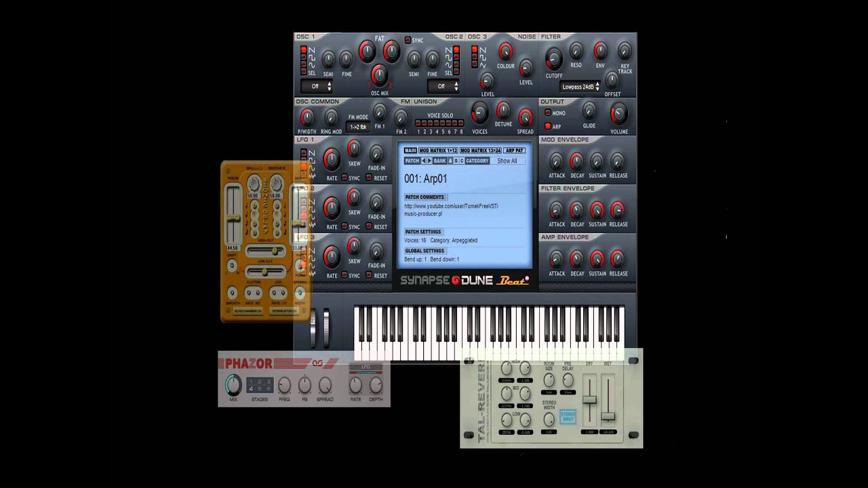Image resolution: width=868 pixels, height=488 pixels.
Task: Click the Phazor MIX knob
Action: click(233, 384)
